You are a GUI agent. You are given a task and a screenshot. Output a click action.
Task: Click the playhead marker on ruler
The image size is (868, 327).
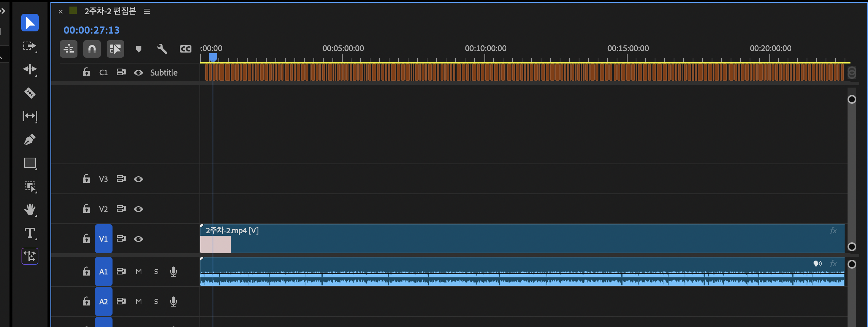213,57
